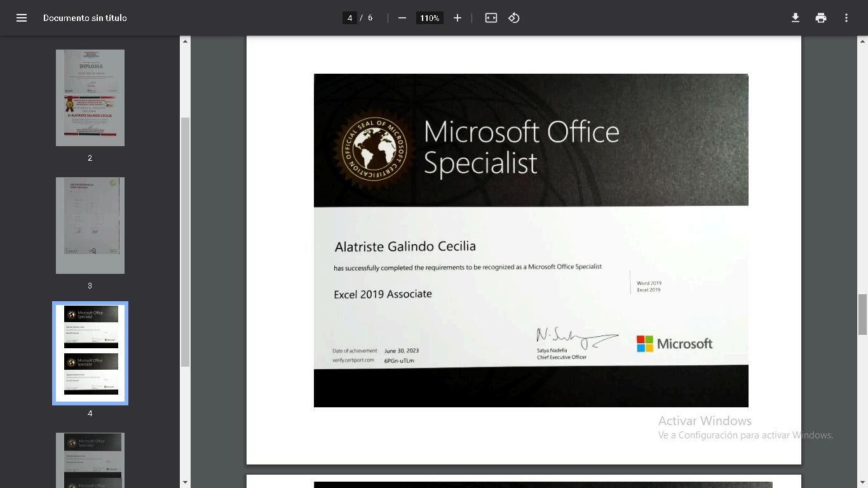This screenshot has height=488, width=868.
Task: Click the "verify.certiport.com" text
Action: pyautogui.click(x=353, y=360)
